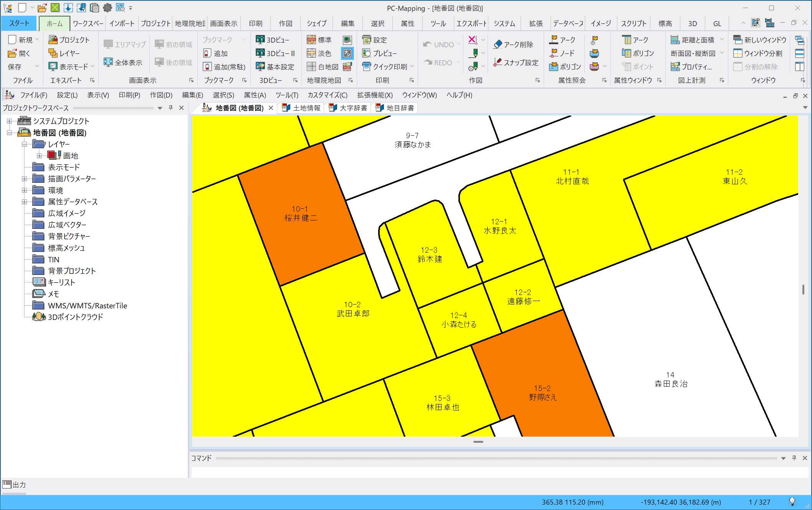This screenshot has height=510, width=812.
Task: Open Snap Settings tool
Action: tap(498, 62)
